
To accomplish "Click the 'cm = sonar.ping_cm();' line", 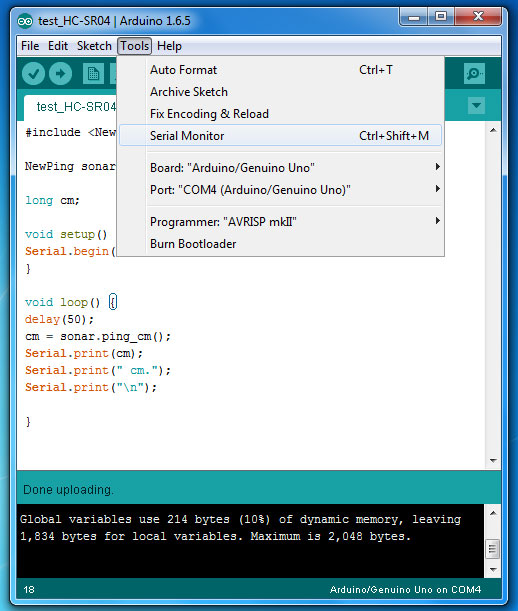I will [x=98, y=337].
